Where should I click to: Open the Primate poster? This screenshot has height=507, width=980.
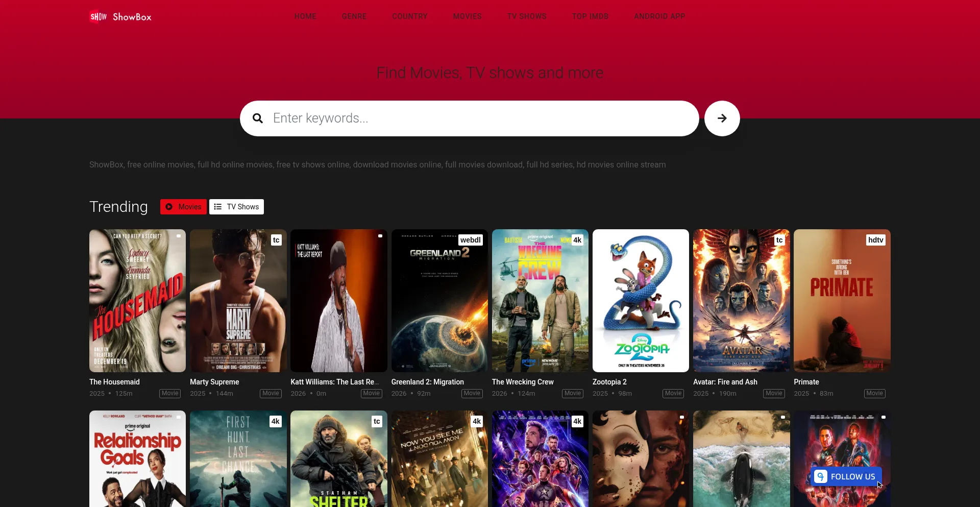coord(842,301)
